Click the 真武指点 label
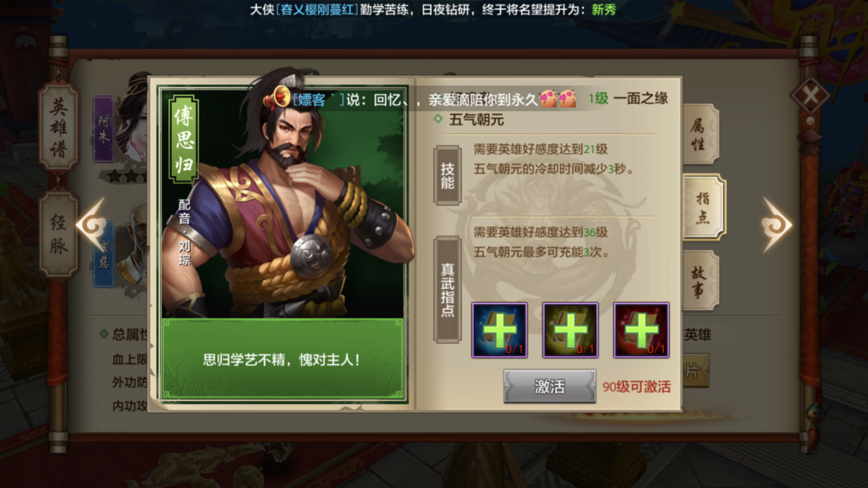The height and width of the screenshot is (488, 868). 448,290
